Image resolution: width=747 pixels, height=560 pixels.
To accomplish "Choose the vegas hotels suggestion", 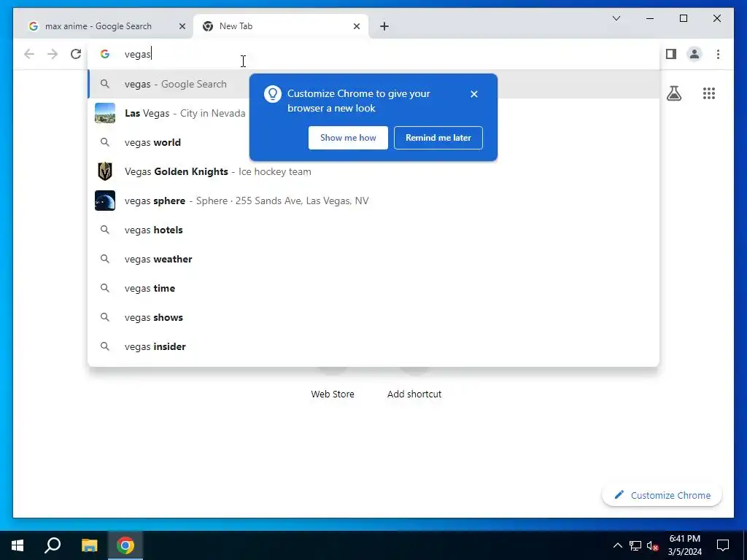I will pyautogui.click(x=373, y=230).
